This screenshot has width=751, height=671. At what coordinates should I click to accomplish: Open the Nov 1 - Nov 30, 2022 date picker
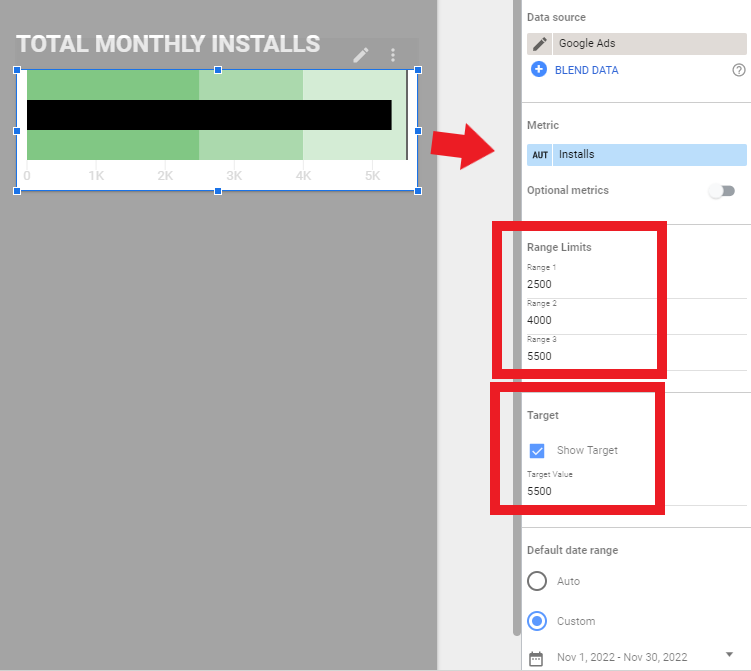tap(622, 657)
